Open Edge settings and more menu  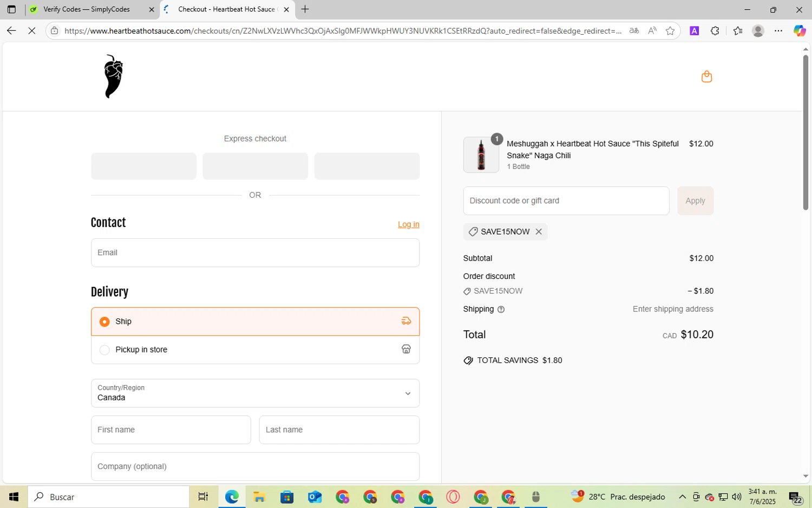(x=778, y=31)
